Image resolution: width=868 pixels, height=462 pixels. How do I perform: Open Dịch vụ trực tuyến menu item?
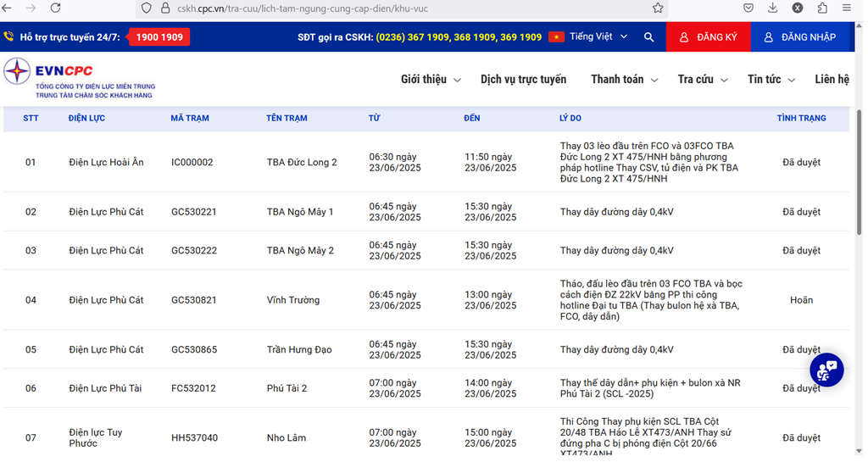tap(523, 80)
